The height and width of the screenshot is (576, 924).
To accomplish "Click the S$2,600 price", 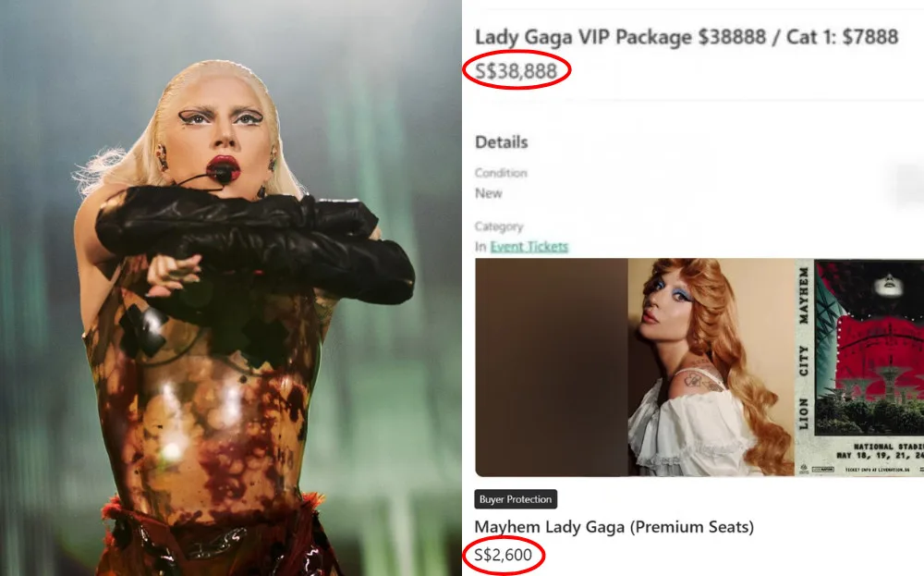I will 503,555.
